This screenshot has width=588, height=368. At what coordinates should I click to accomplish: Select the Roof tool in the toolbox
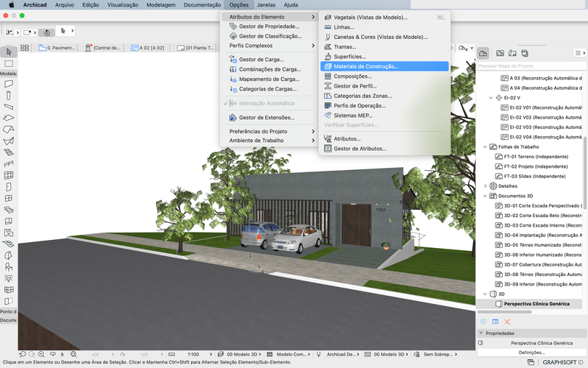9,130
